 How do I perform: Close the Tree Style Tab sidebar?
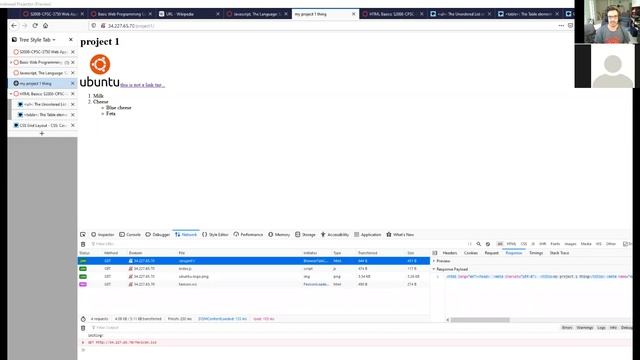(x=71, y=40)
